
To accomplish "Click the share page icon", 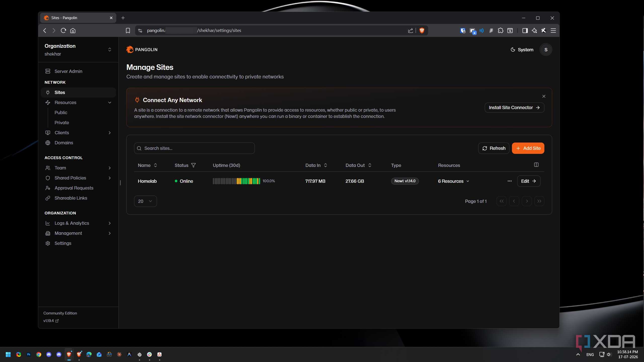I will [410, 30].
